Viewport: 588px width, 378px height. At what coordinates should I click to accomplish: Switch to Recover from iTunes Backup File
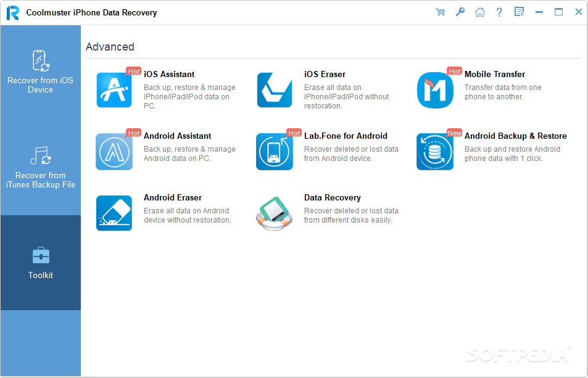[41, 168]
